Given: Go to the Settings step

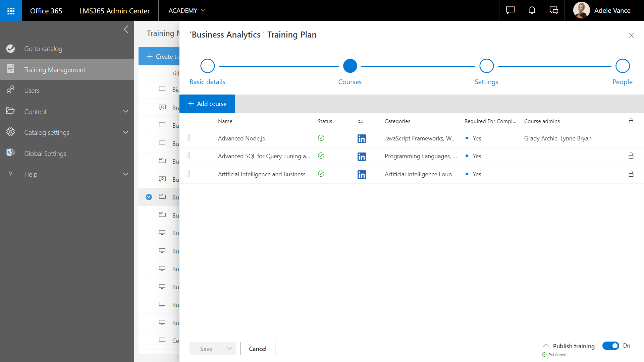Looking at the screenshot, I should pyautogui.click(x=486, y=66).
